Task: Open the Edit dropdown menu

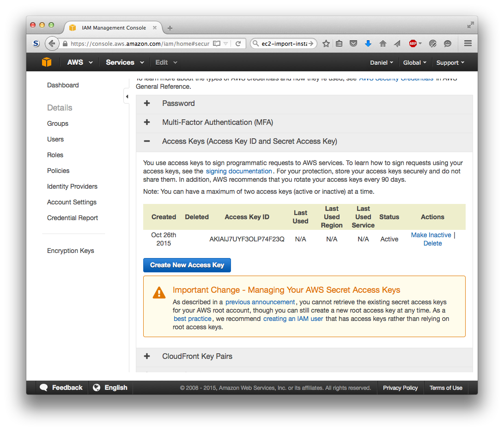Action: click(x=166, y=62)
